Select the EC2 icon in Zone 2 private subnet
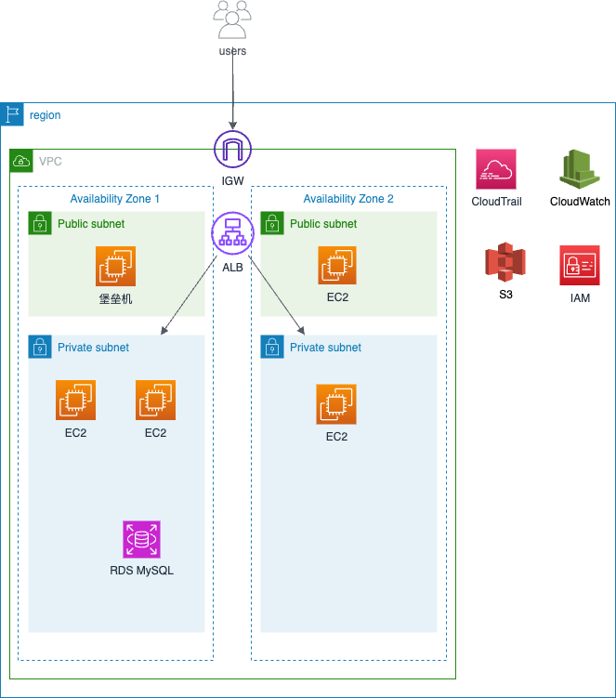This screenshot has height=698, width=616. coord(336,404)
